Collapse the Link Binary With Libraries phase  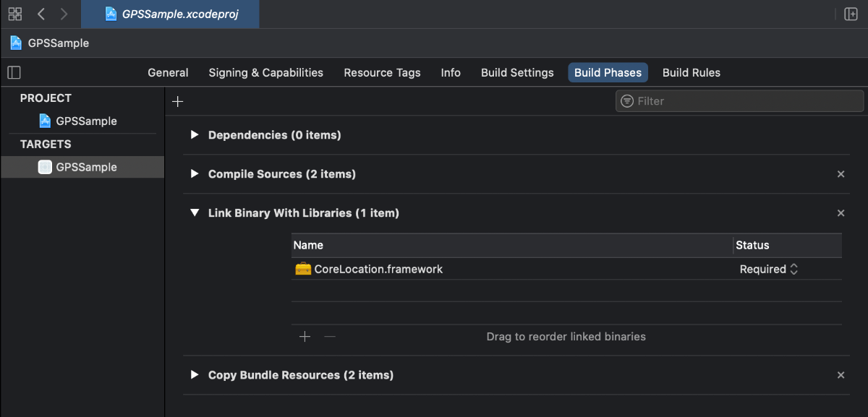(x=194, y=213)
